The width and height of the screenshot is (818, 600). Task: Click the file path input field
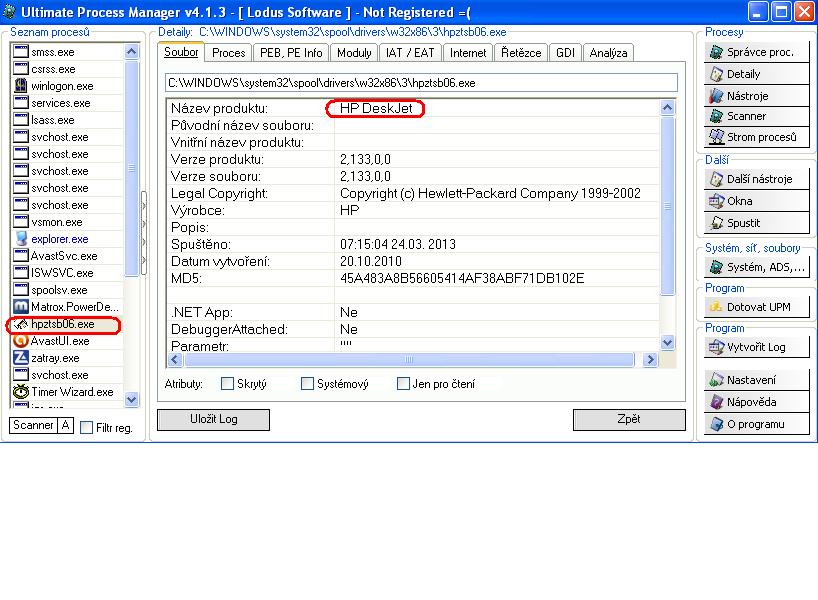422,83
